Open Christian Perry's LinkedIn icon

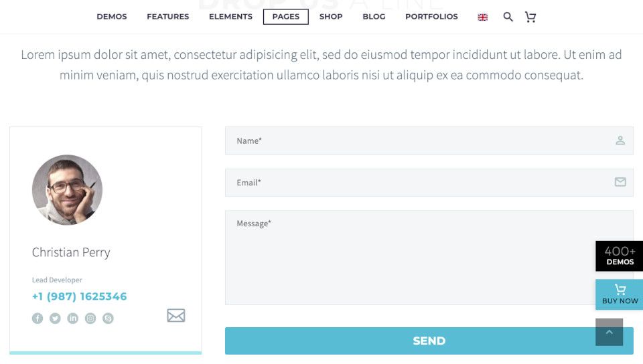click(72, 318)
